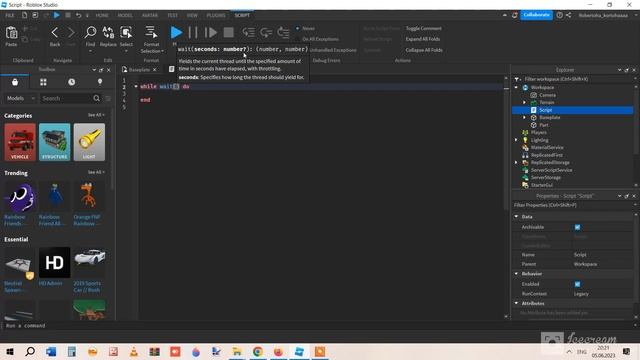Click See All next to Trending
The image size is (640, 360).
coord(96,172)
